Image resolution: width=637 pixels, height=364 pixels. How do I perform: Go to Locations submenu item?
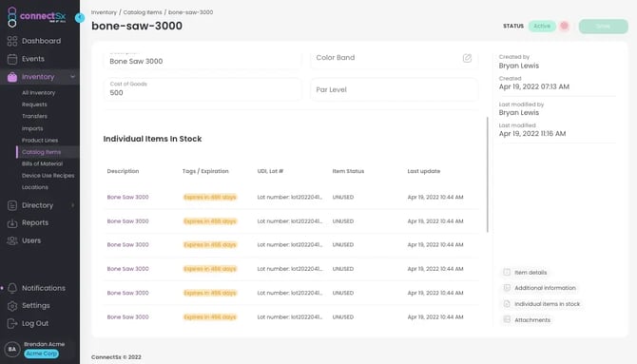(x=35, y=187)
